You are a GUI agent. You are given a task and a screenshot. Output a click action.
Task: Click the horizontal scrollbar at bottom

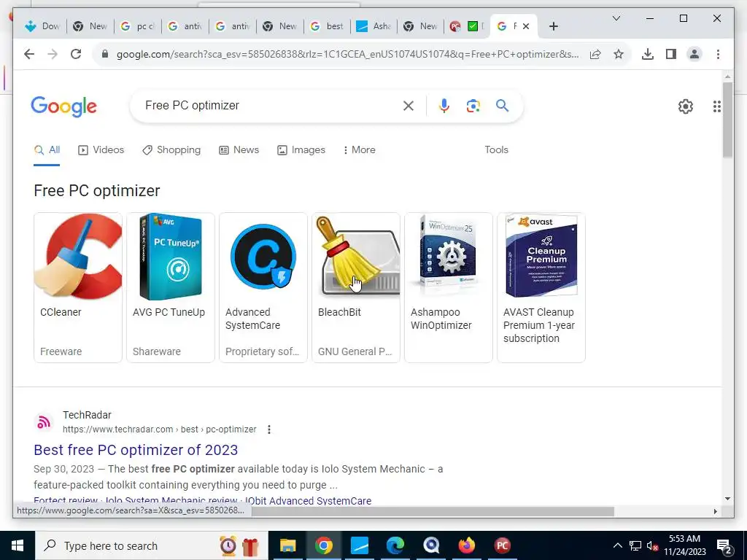coord(433,511)
